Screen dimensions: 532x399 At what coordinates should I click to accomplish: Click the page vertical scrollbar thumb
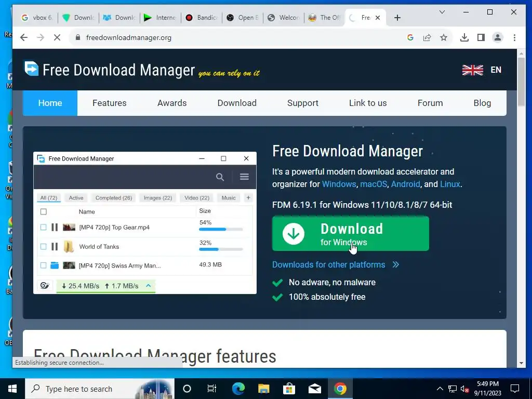[521, 82]
